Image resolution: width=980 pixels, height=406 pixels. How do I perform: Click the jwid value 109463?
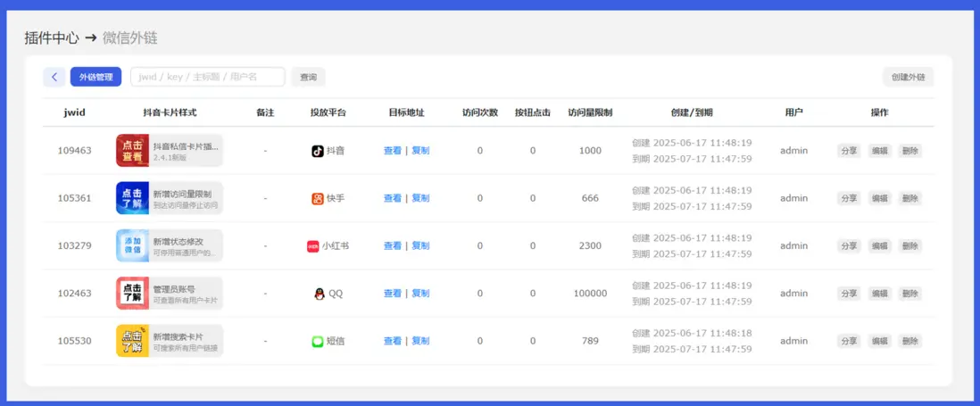(x=74, y=151)
